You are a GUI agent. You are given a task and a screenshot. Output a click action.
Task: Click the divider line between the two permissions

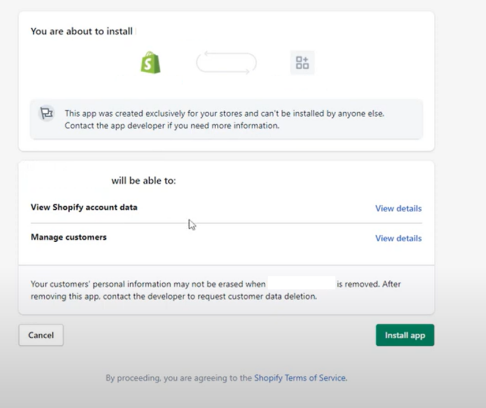(226, 223)
